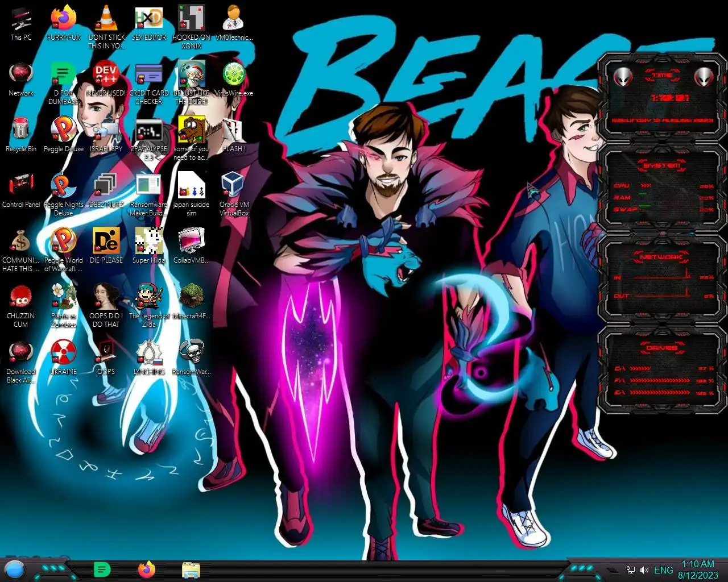Click the SWAP usage row in System widget
The width and height of the screenshot is (728, 582).
(x=663, y=209)
